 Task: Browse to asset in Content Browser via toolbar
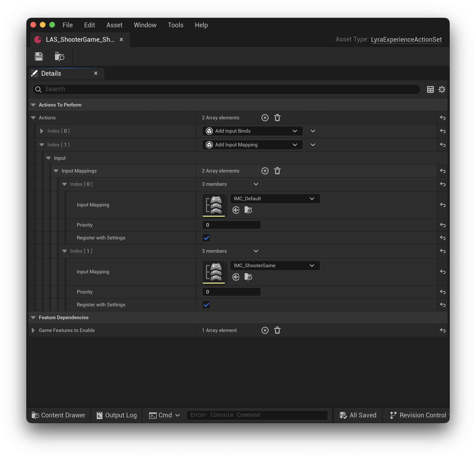(x=59, y=56)
